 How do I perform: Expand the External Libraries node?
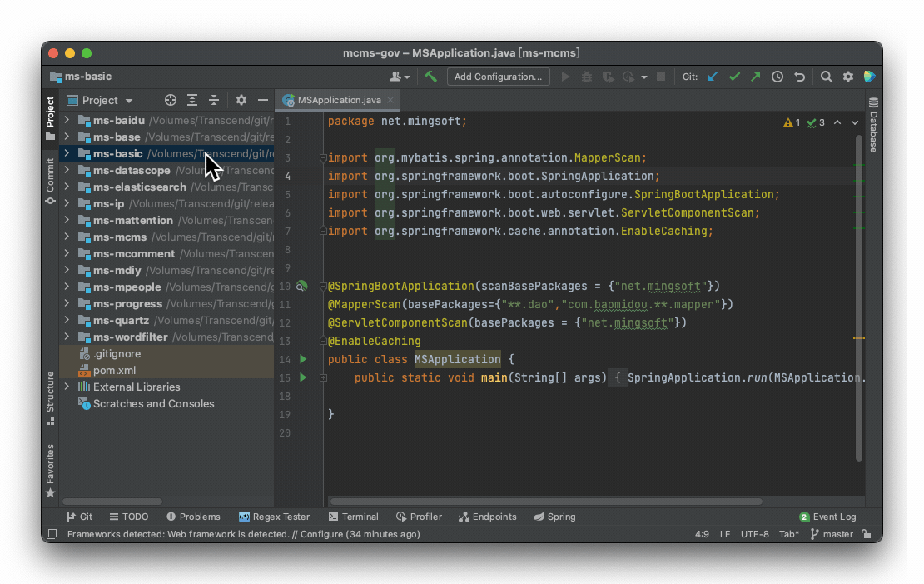coord(67,387)
